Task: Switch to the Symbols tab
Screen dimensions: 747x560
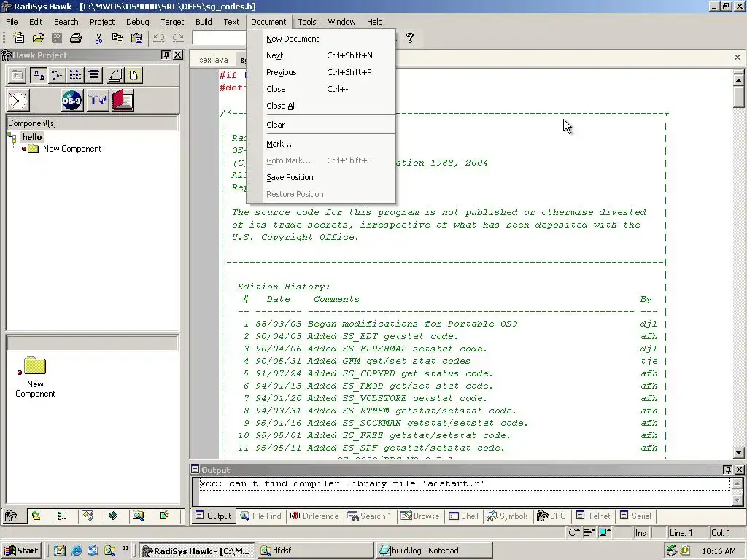Action: pyautogui.click(x=508, y=516)
